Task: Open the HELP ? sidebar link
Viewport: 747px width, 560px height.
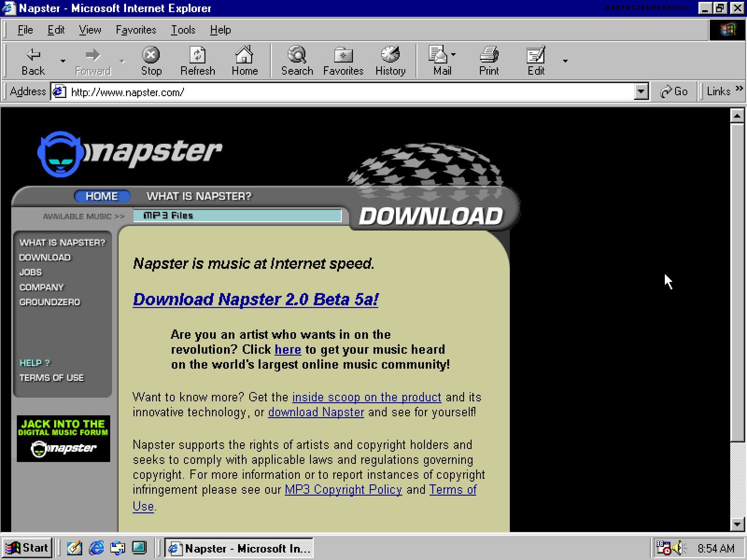Action: tap(35, 363)
